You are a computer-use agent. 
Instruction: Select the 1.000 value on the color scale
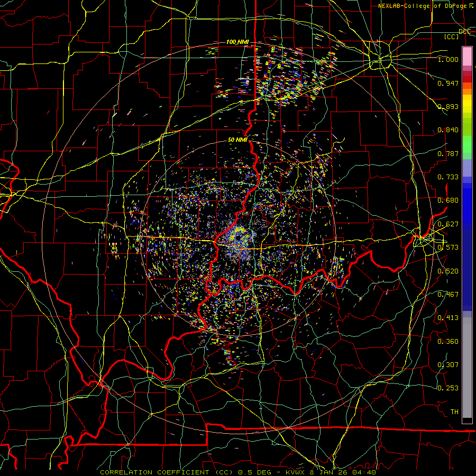point(448,59)
